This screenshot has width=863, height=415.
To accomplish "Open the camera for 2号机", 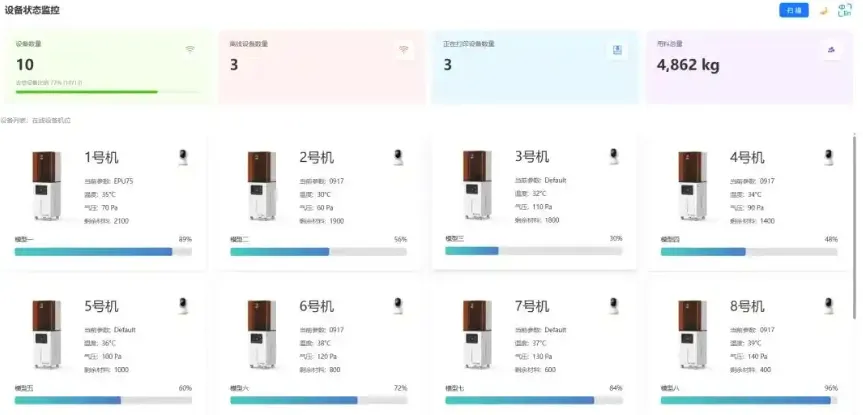I will click(398, 157).
